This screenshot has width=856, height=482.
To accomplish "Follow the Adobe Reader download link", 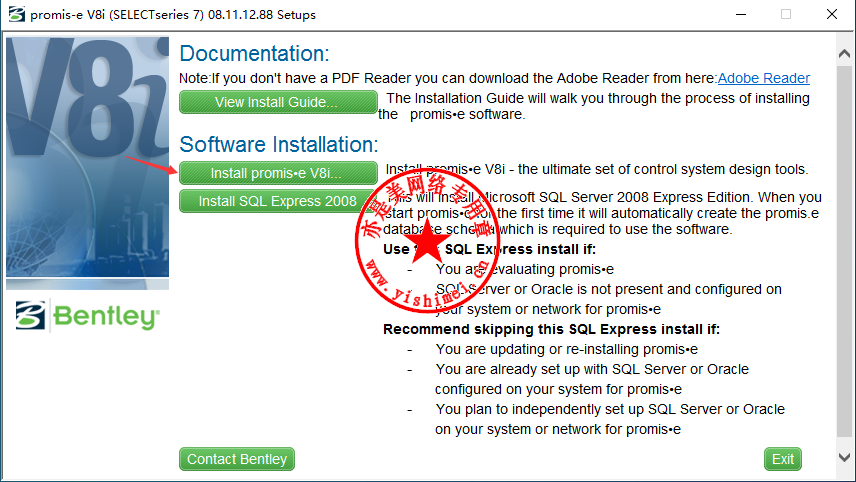I will click(x=763, y=78).
